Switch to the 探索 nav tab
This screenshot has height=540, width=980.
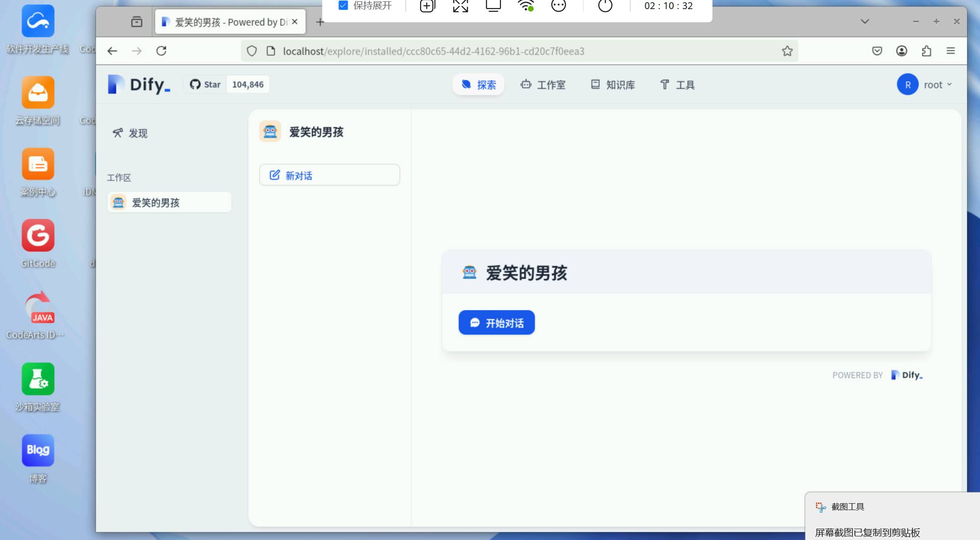tap(479, 84)
